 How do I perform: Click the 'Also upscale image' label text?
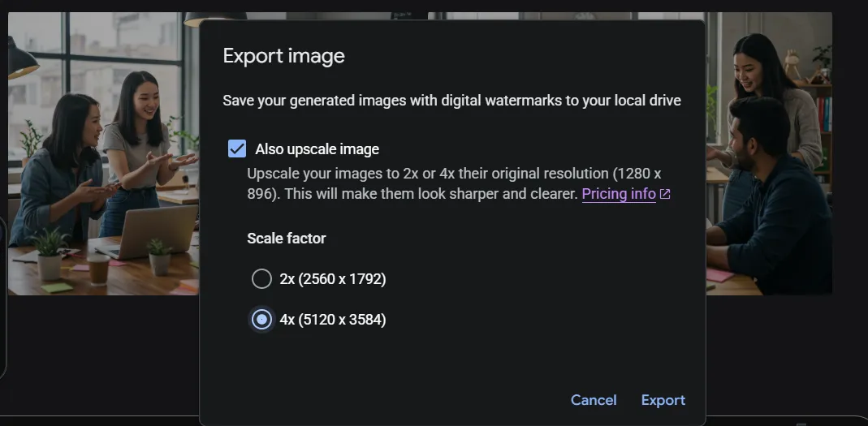pyautogui.click(x=317, y=149)
